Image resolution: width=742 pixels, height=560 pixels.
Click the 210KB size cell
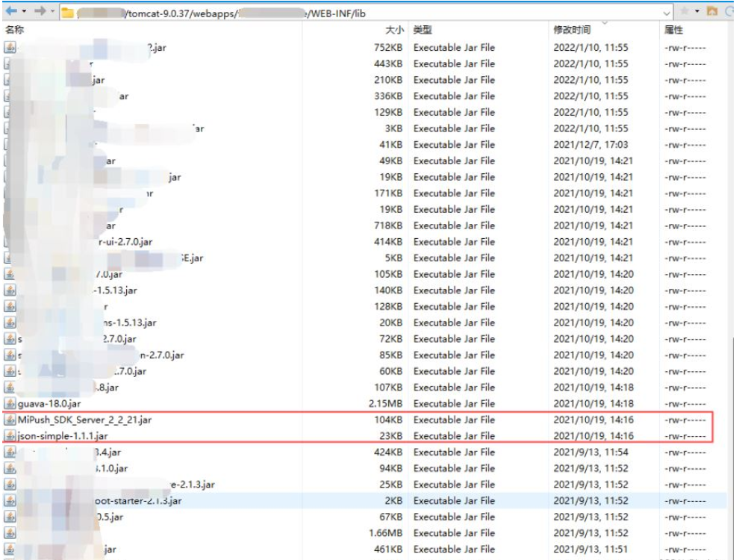pyautogui.click(x=388, y=80)
